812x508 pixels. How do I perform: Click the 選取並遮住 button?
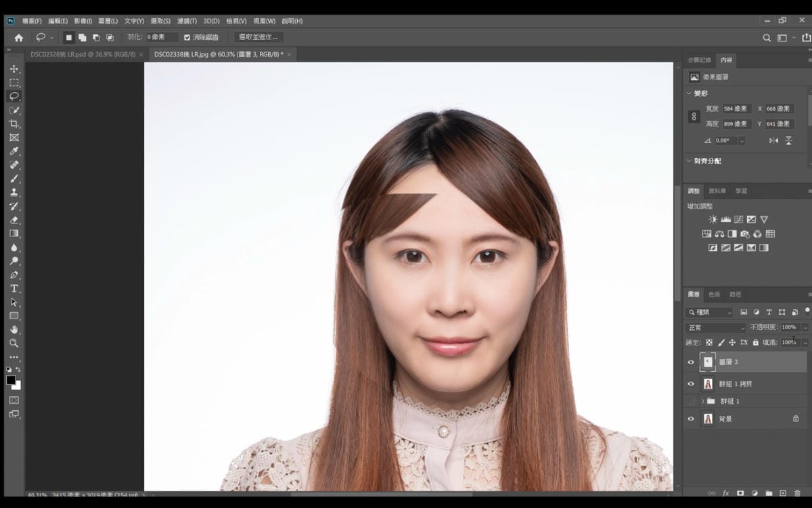(258, 37)
